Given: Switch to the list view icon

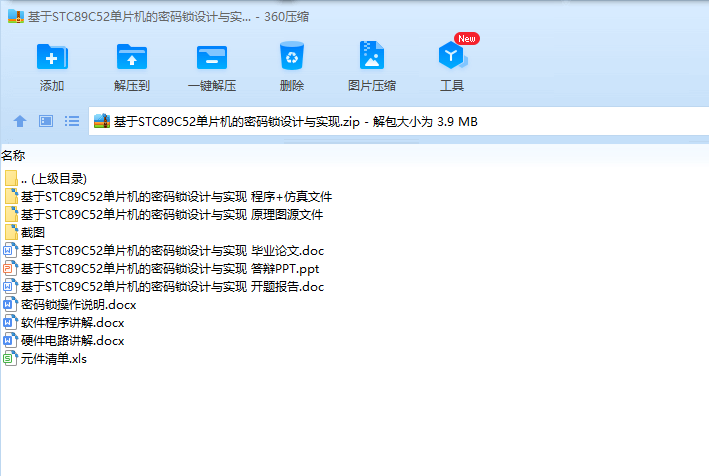Looking at the screenshot, I should pyautogui.click(x=72, y=121).
